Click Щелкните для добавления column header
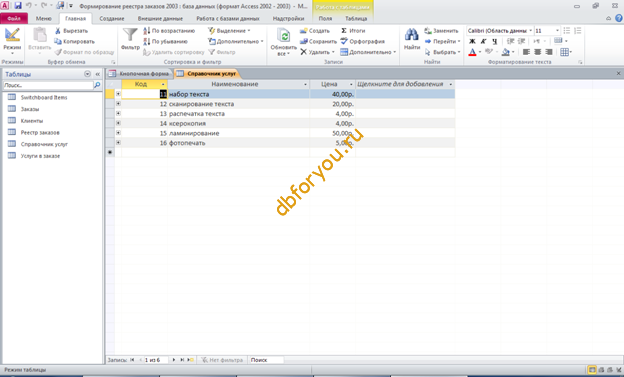624x377 pixels. 405,84
